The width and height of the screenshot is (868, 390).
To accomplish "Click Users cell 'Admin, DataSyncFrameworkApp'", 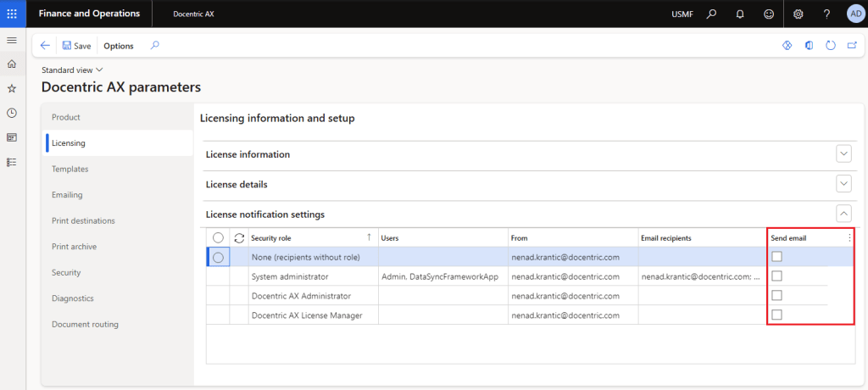I will click(443, 276).
